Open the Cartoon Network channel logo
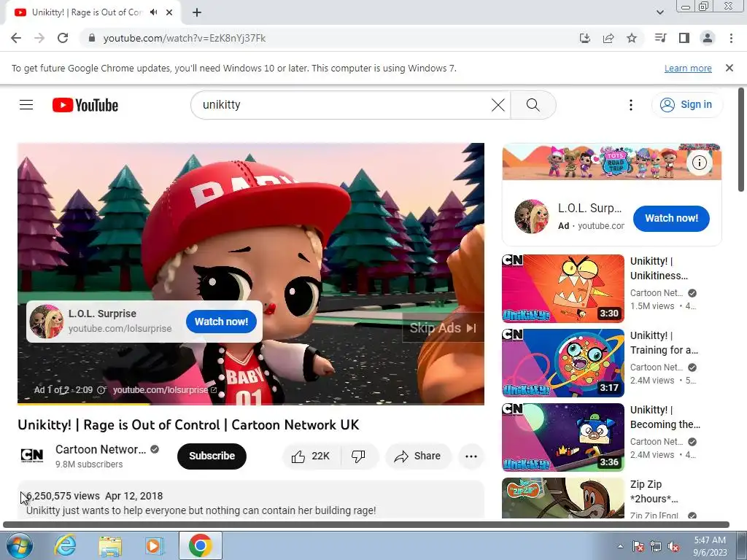This screenshot has height=560, width=747. point(32,456)
